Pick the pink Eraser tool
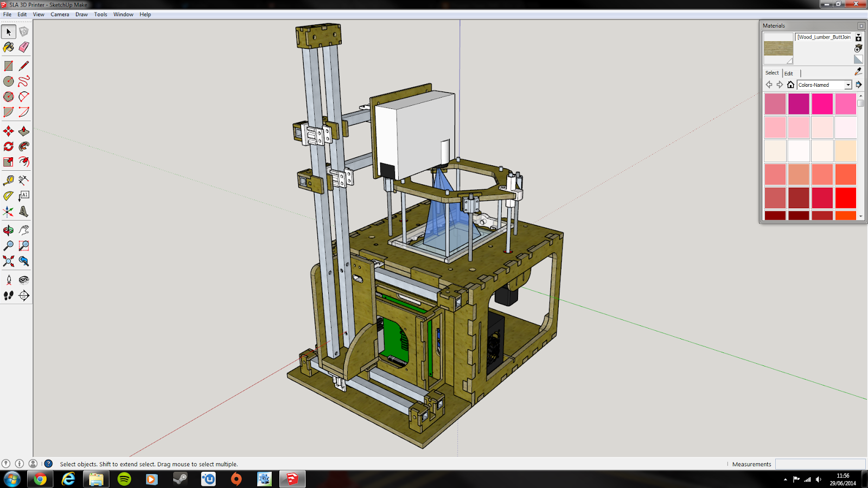This screenshot has width=868, height=488. click(24, 47)
